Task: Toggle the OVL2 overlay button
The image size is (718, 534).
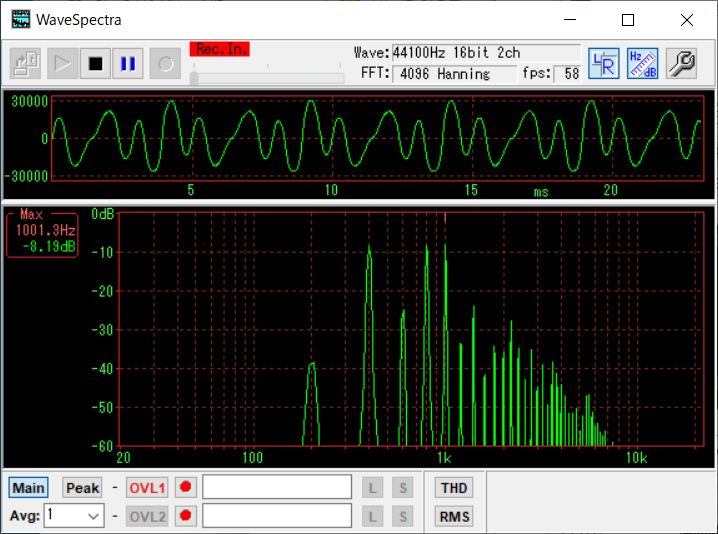Action: click(x=147, y=516)
